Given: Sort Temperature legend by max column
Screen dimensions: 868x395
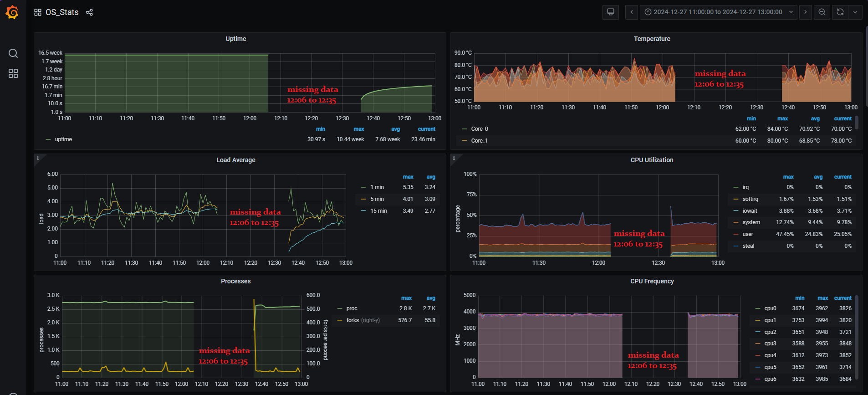Looking at the screenshot, I should click(782, 118).
